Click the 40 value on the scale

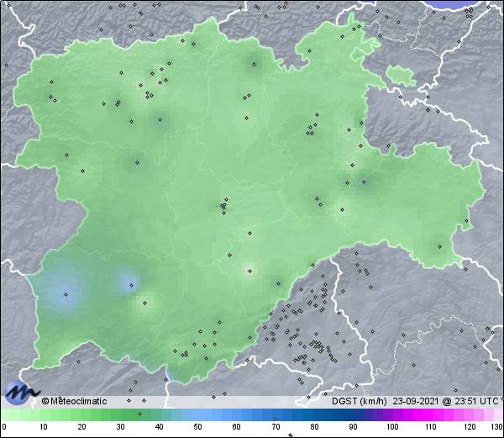pos(159,427)
